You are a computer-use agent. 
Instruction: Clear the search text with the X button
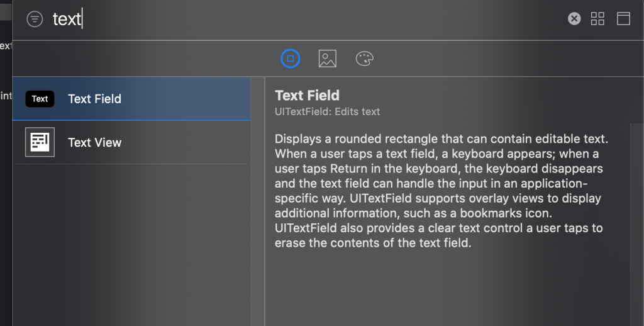[574, 19]
